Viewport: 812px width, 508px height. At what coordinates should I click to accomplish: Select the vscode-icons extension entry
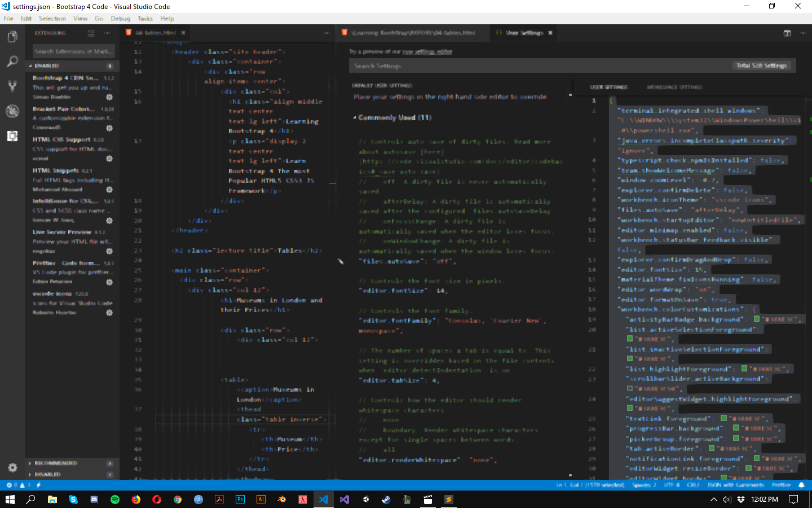[72, 303]
